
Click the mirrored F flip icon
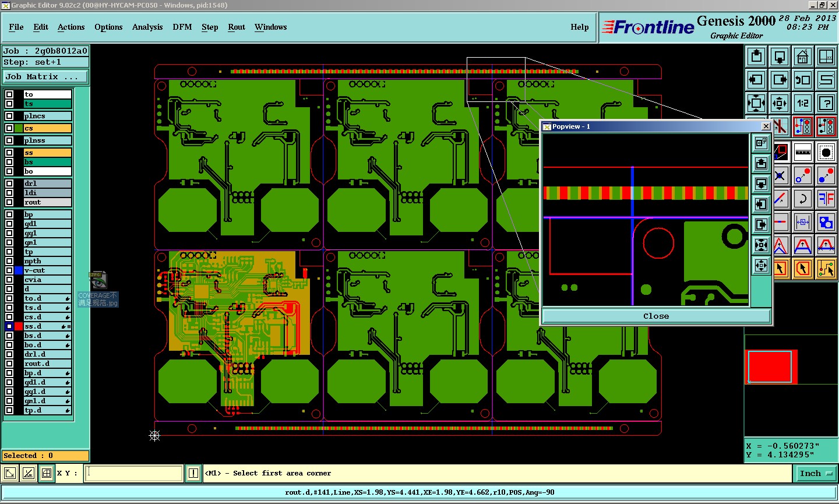point(826,199)
